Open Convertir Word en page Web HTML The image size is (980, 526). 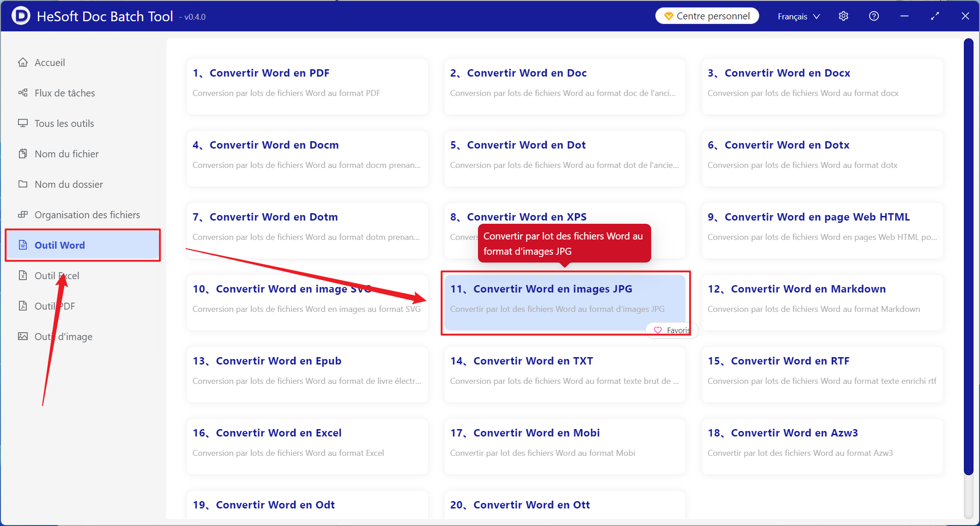(x=822, y=230)
